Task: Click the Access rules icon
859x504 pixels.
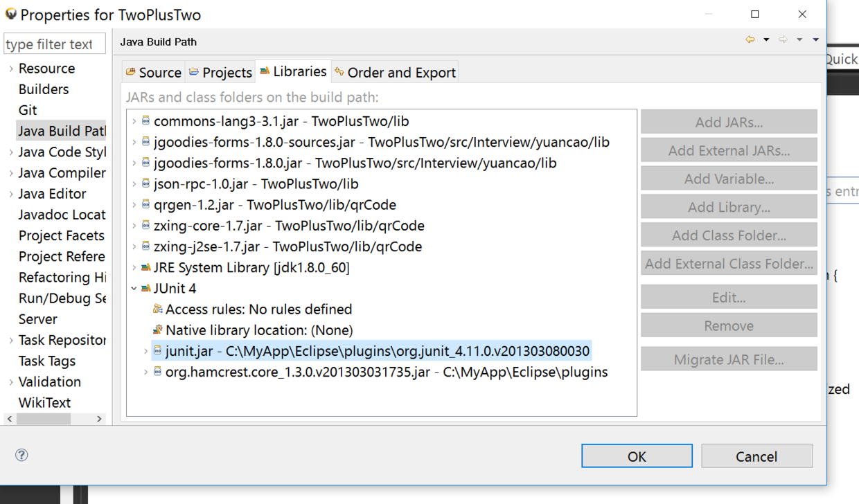Action: (157, 309)
